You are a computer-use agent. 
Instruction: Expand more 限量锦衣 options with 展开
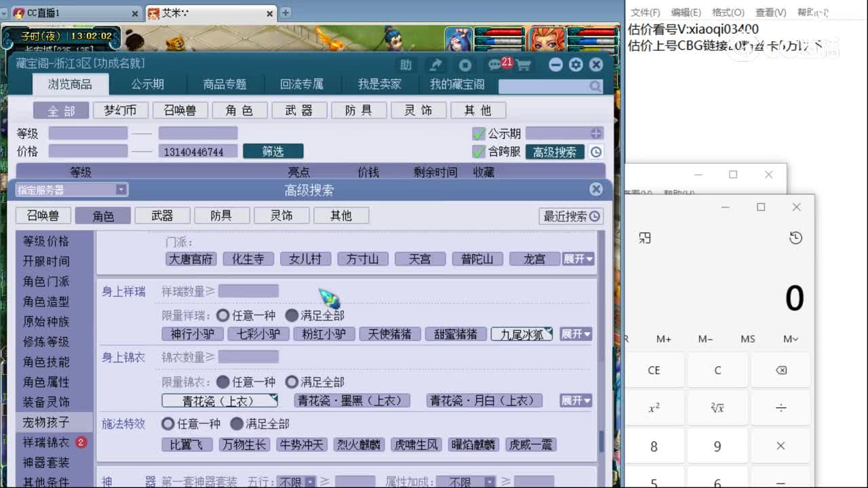click(x=574, y=401)
